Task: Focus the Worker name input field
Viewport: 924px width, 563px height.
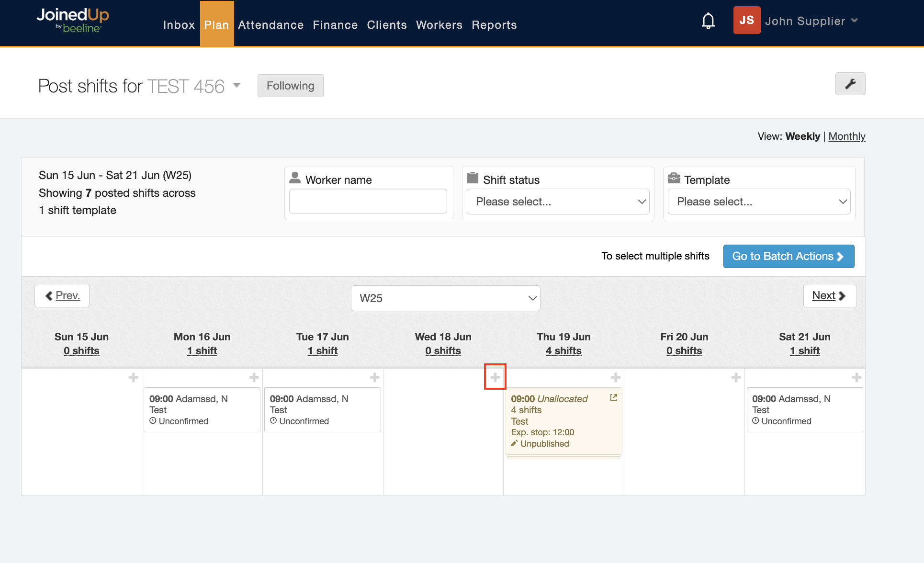Action: [x=368, y=201]
